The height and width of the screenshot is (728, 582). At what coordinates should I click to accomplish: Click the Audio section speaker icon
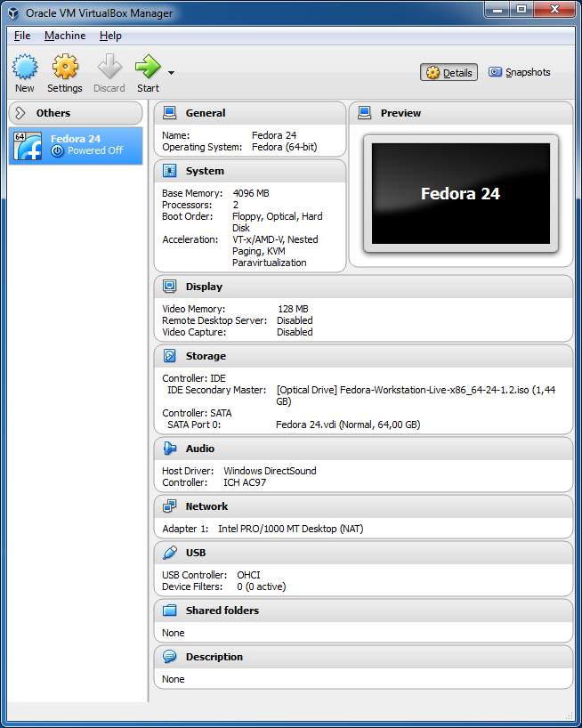[x=170, y=448]
